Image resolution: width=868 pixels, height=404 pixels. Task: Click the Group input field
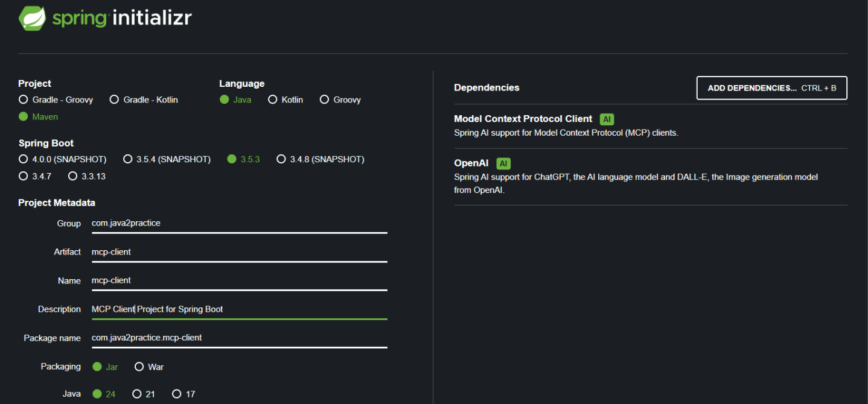tap(238, 223)
